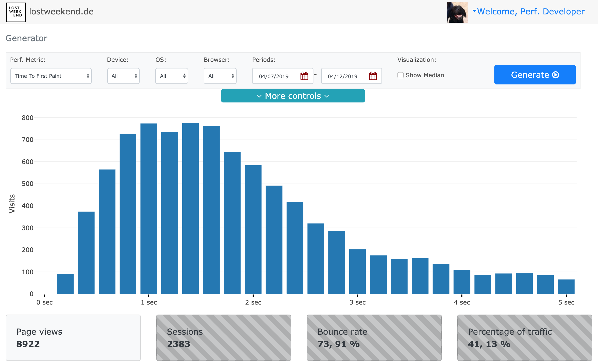Open the Device dropdown
Viewport: 598px width, 364px height.
point(123,76)
